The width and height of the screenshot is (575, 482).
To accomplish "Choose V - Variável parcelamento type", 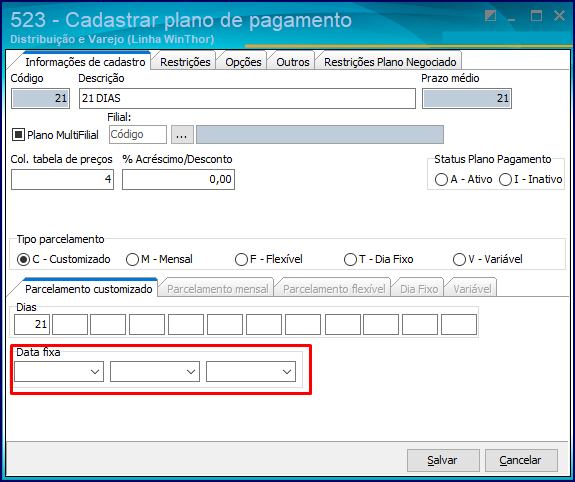I will click(x=459, y=259).
